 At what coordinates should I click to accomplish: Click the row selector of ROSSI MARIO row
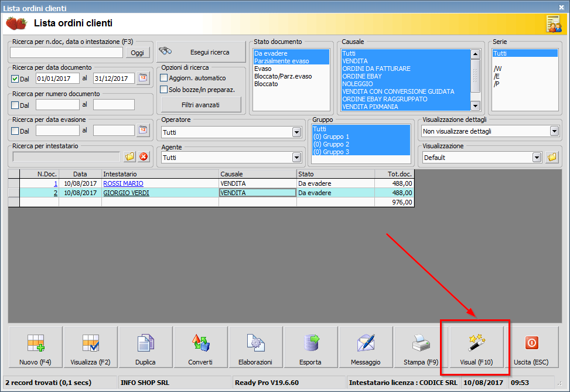[14, 183]
